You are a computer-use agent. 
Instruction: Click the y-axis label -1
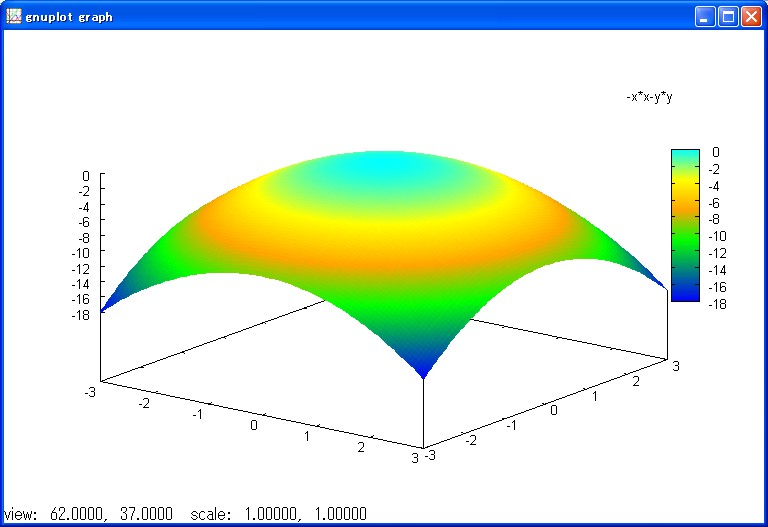511,425
